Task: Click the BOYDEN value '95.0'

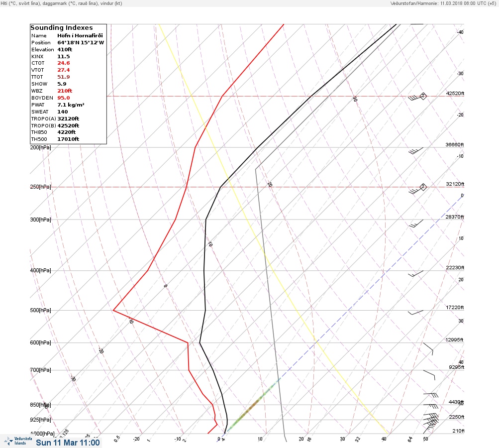Action: 63,98
